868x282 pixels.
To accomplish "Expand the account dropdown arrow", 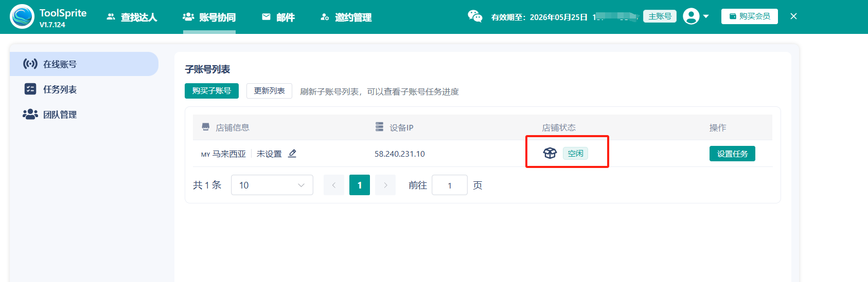I will (x=706, y=16).
